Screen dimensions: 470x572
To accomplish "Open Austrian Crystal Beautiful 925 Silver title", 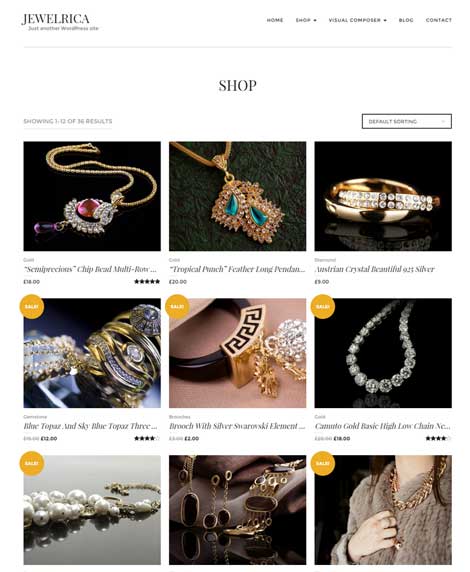I will click(x=375, y=269).
